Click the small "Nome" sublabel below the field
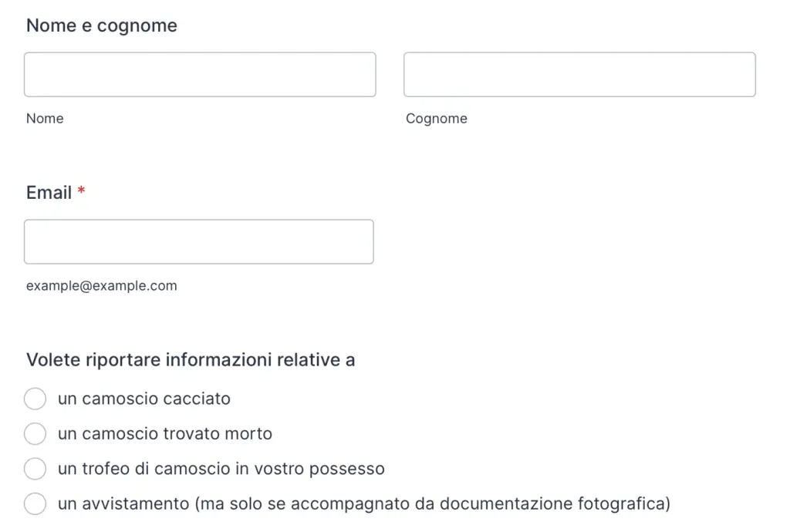 point(45,119)
